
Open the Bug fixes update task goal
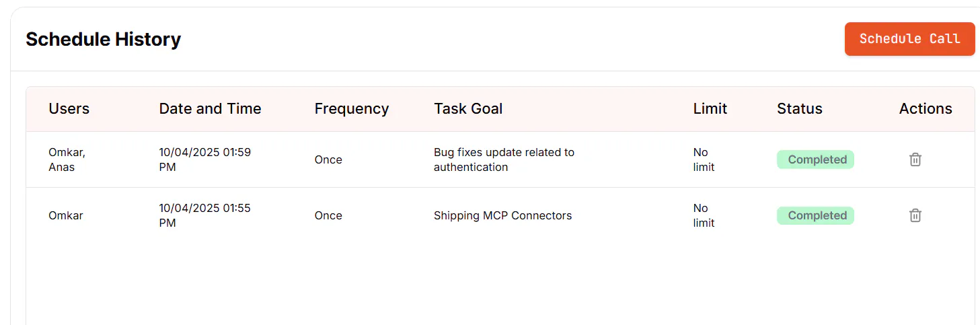click(x=504, y=159)
